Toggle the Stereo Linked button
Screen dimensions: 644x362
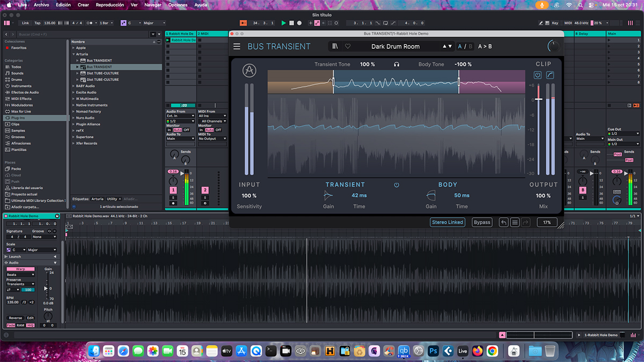coord(447,223)
